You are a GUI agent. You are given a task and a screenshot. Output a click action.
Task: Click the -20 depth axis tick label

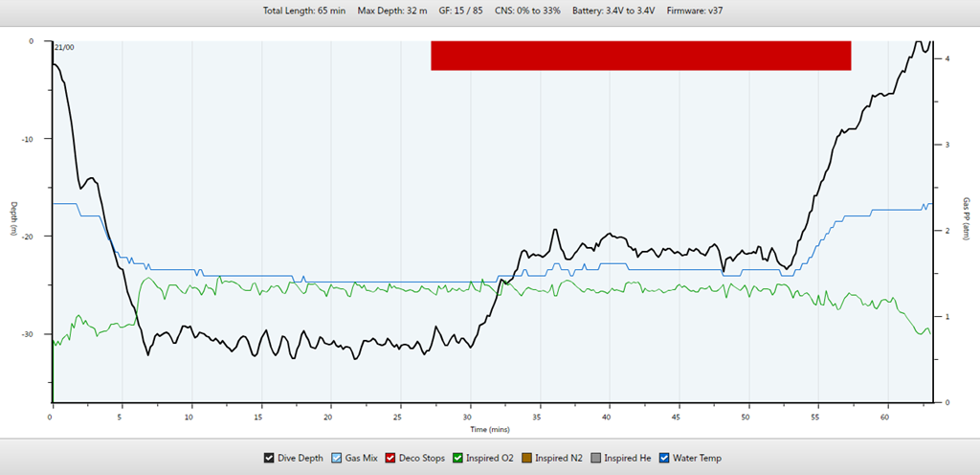click(26, 237)
